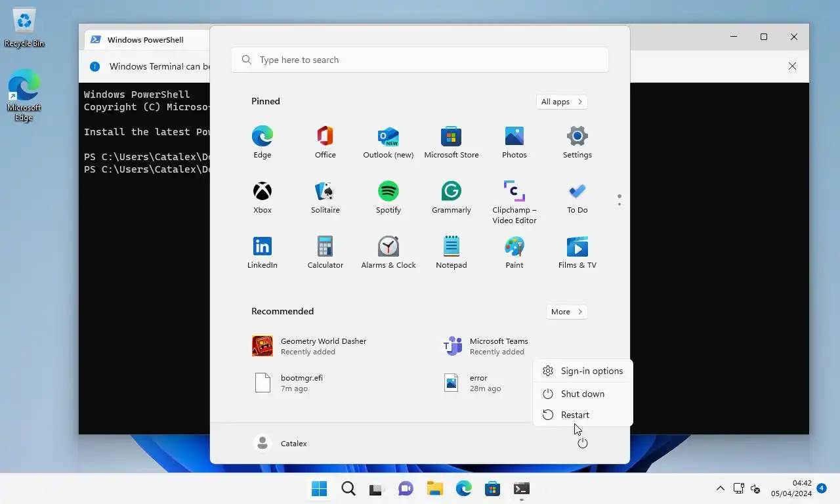Open Settings from pinned apps
The width and height of the screenshot is (840, 504).
577,142
